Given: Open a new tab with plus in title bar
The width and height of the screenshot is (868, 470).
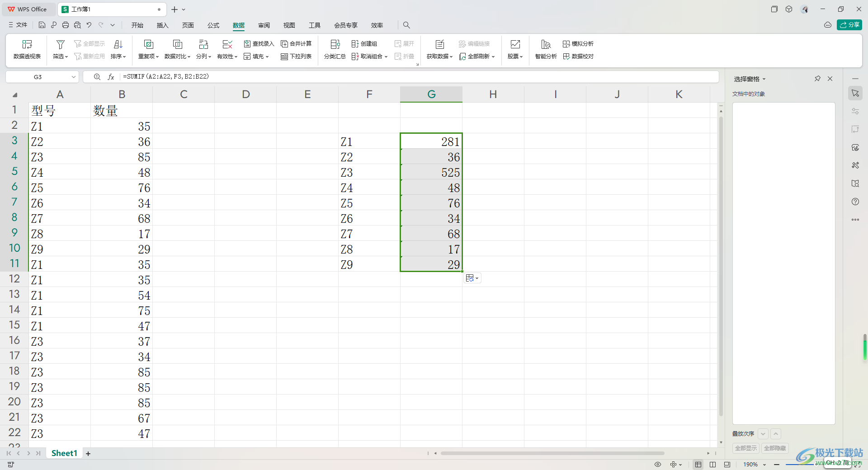Looking at the screenshot, I should [175, 9].
